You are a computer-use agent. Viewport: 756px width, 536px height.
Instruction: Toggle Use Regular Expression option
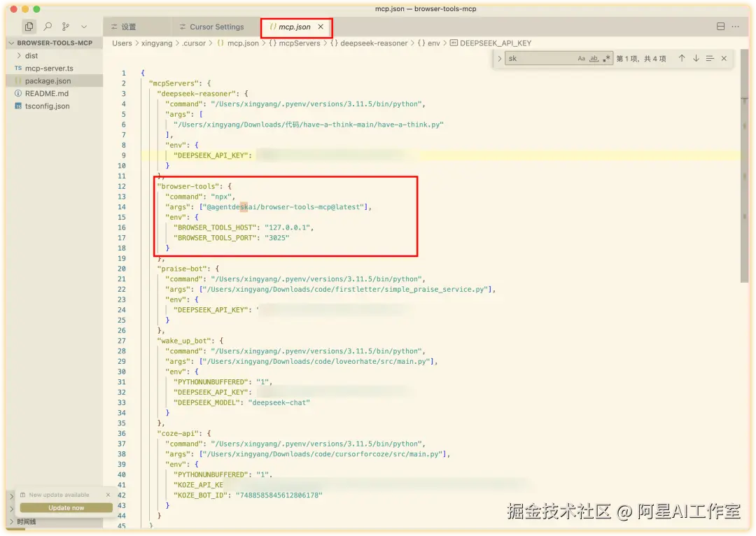[x=606, y=58]
